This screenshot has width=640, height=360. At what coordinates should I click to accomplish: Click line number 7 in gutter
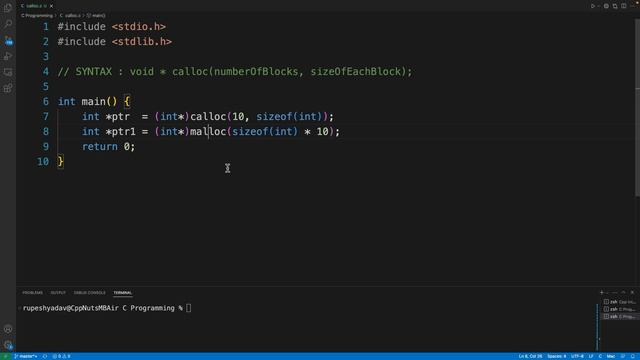[x=46, y=117]
